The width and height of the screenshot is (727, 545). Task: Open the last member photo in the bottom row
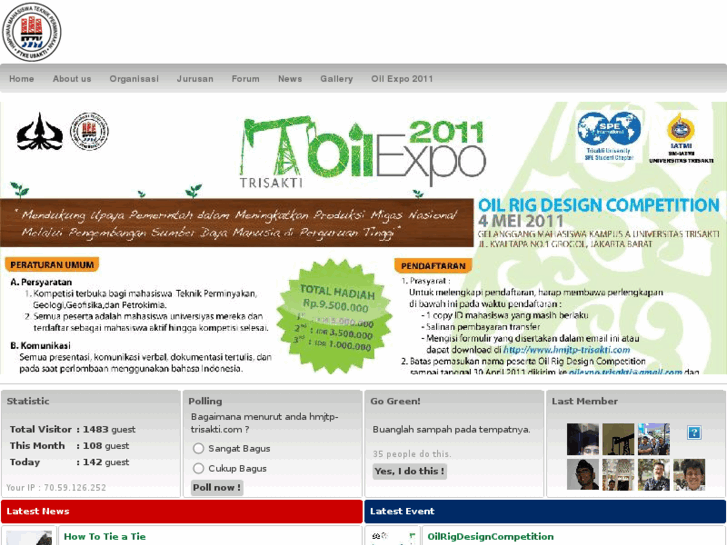(689, 474)
